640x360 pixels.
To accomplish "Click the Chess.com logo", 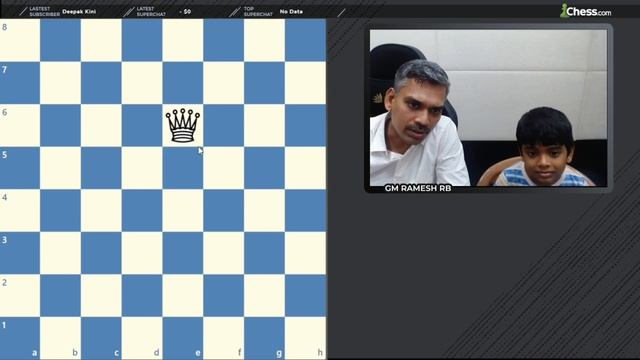I will coord(585,11).
